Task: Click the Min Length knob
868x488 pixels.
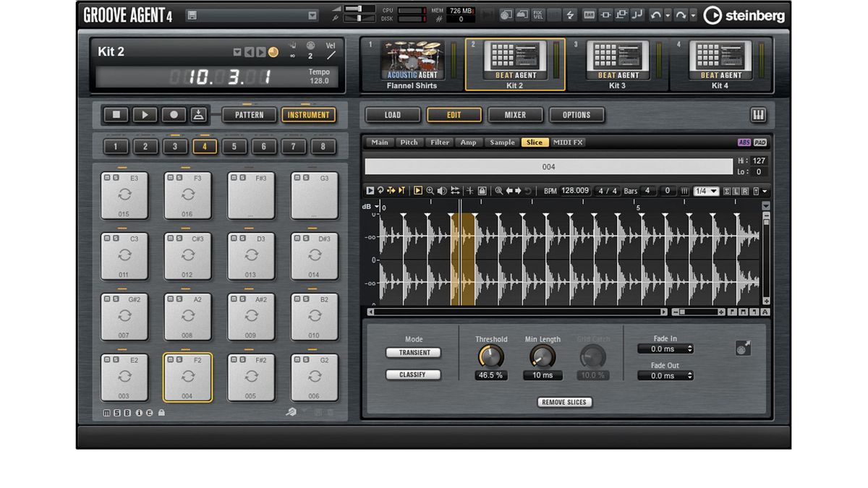Action: (542, 356)
